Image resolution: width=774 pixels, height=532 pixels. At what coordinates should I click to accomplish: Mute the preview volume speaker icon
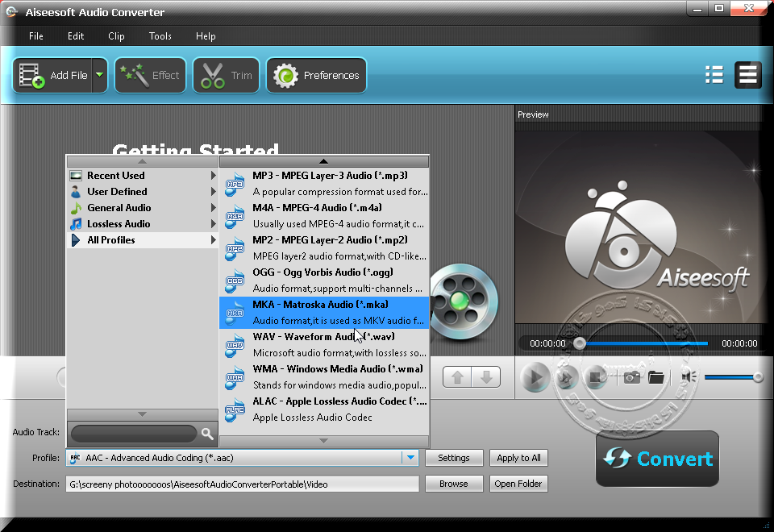[x=688, y=377]
